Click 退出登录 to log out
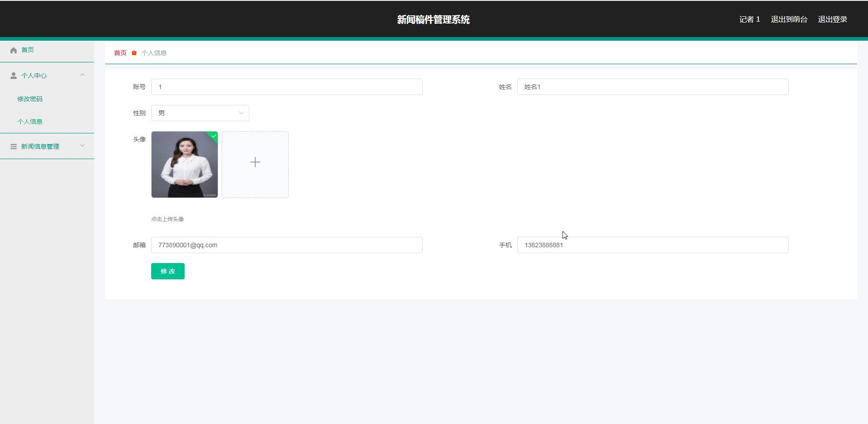 click(832, 19)
